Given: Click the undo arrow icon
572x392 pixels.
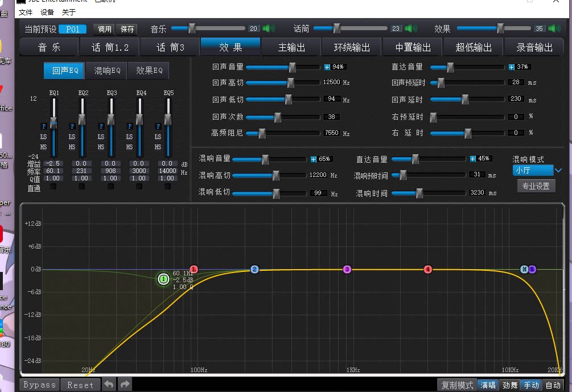Looking at the screenshot, I should click(109, 385).
